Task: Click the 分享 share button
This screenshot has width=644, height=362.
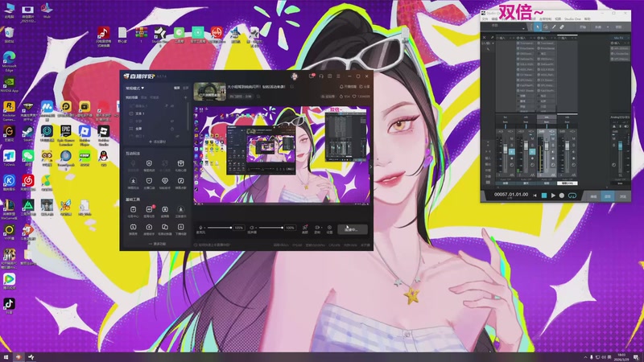Action: point(365,87)
